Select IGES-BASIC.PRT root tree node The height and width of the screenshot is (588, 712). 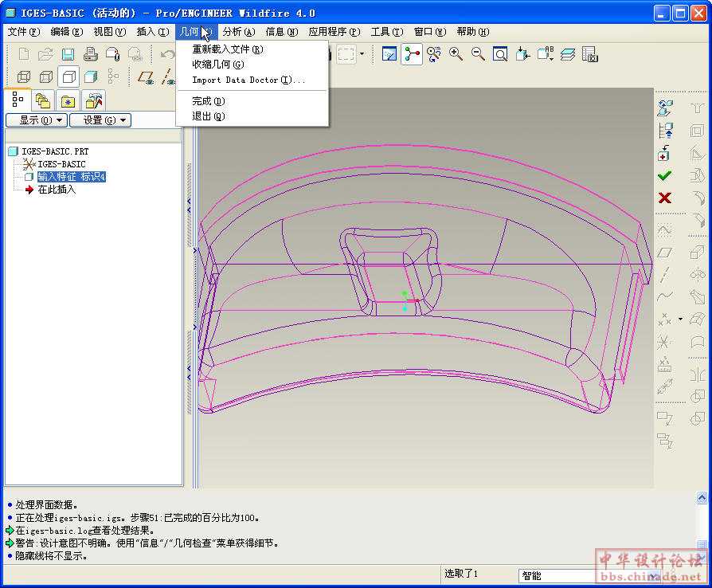(55, 151)
